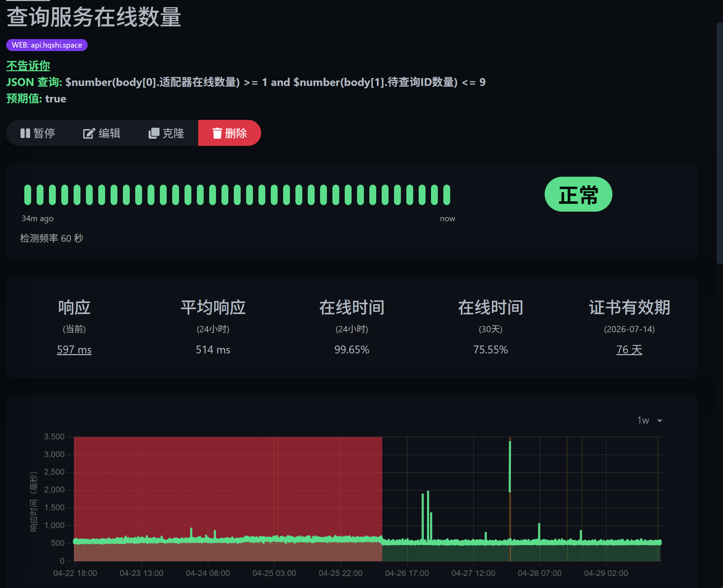This screenshot has width=723, height=588.
Task: Click the edit pencil icon
Action: coord(89,133)
